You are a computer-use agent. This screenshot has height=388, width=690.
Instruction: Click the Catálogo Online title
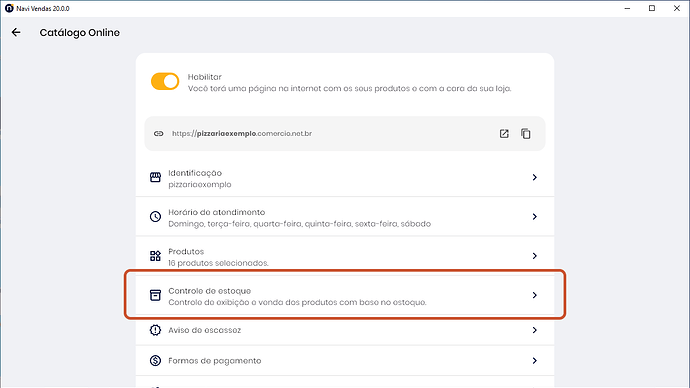(x=80, y=33)
